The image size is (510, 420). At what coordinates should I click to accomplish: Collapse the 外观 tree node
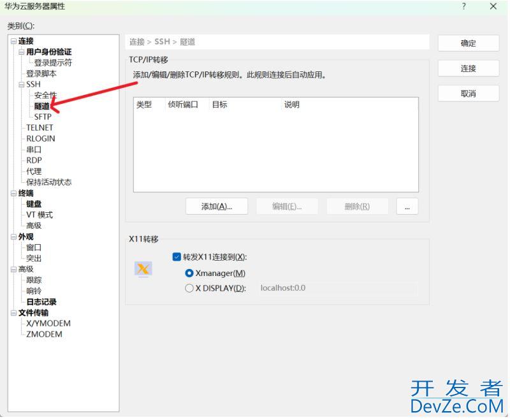(x=13, y=236)
